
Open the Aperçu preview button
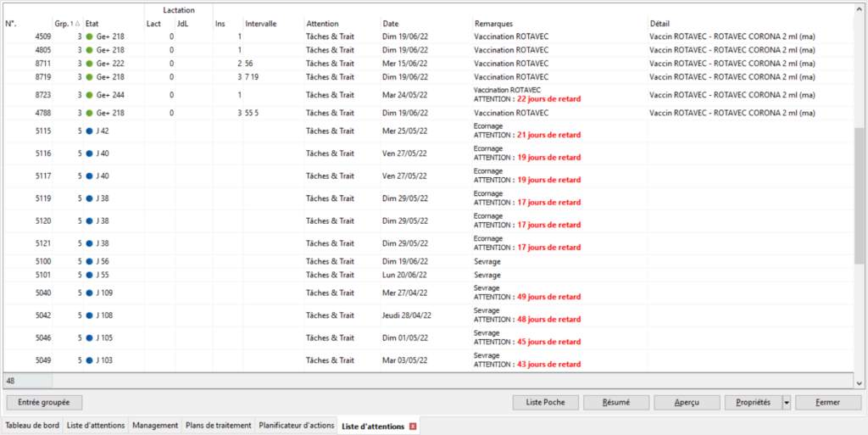pos(686,403)
